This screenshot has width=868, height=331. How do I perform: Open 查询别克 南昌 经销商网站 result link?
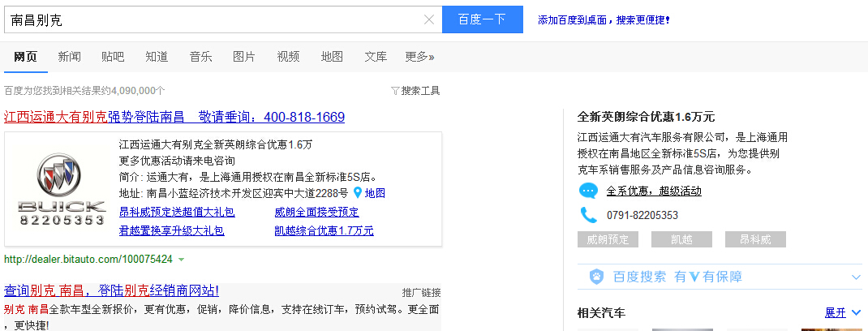click(111, 290)
